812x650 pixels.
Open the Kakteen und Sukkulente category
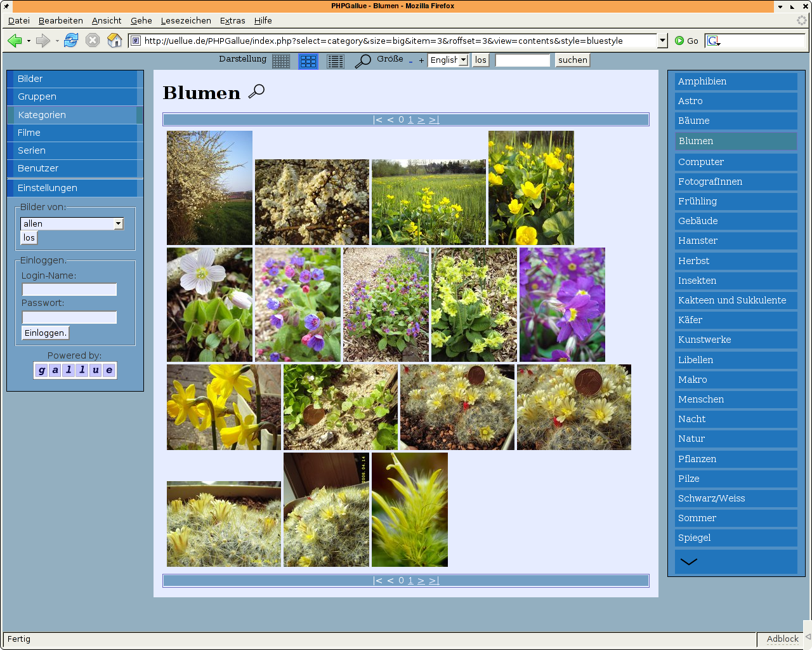pos(732,300)
